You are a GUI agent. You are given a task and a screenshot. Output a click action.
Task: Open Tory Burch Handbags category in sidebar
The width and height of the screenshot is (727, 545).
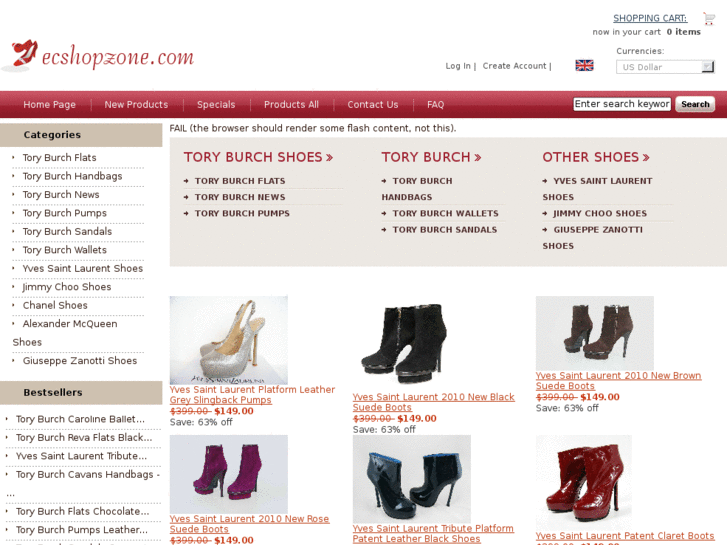click(72, 176)
